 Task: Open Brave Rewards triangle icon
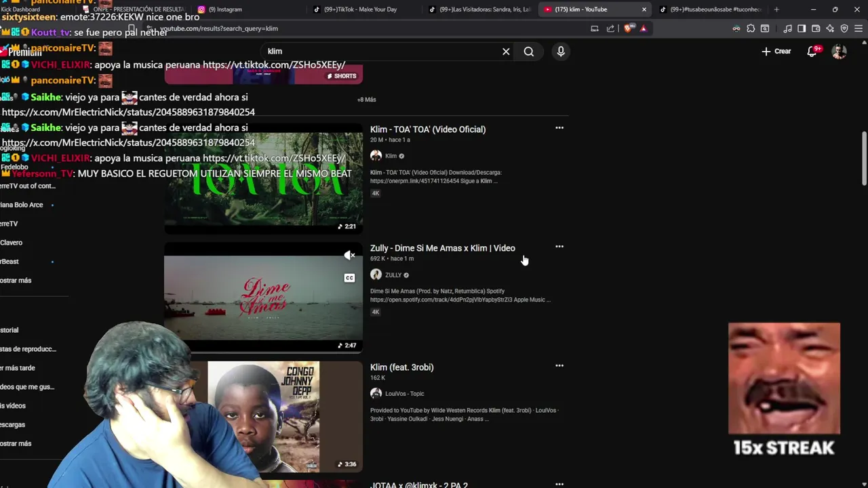[644, 28]
